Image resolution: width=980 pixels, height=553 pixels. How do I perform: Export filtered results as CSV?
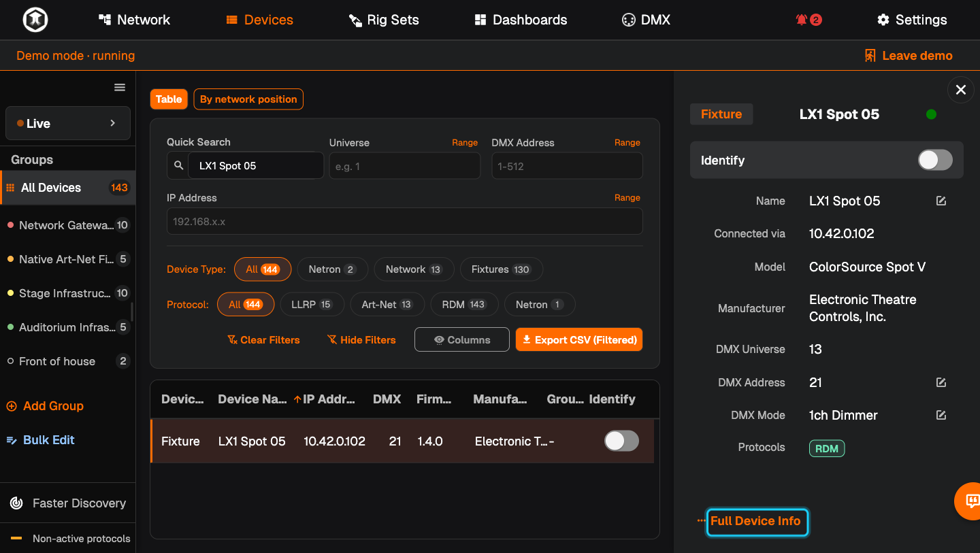pos(579,339)
